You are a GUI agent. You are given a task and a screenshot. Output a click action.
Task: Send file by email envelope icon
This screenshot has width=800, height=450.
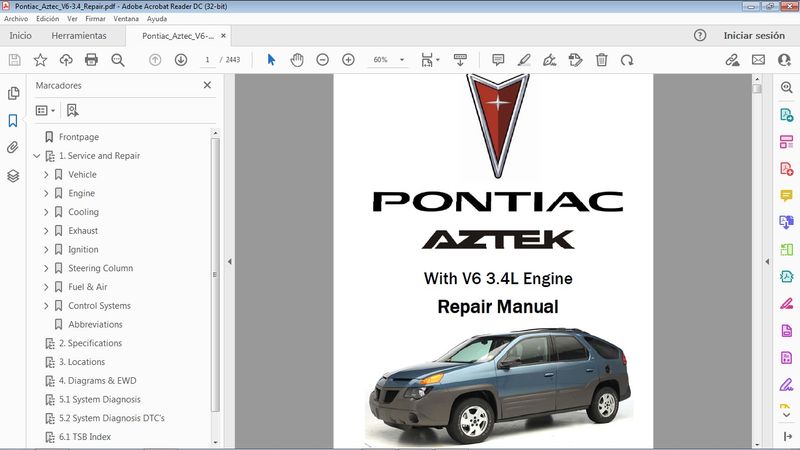pyautogui.click(x=758, y=60)
